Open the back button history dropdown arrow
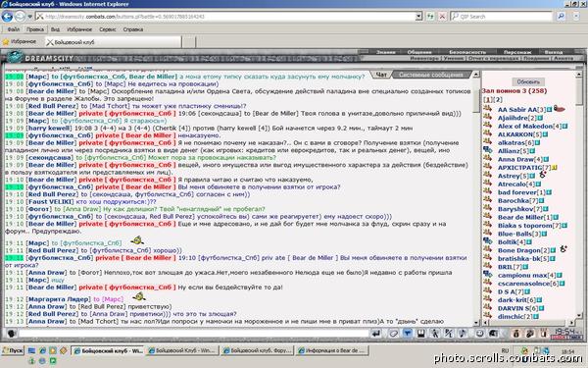The width and height of the screenshot is (588, 368). coord(30,17)
